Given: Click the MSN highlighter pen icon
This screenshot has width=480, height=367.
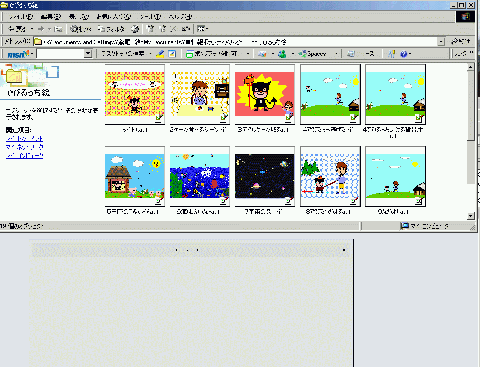Looking at the screenshot, I should 160,54.
